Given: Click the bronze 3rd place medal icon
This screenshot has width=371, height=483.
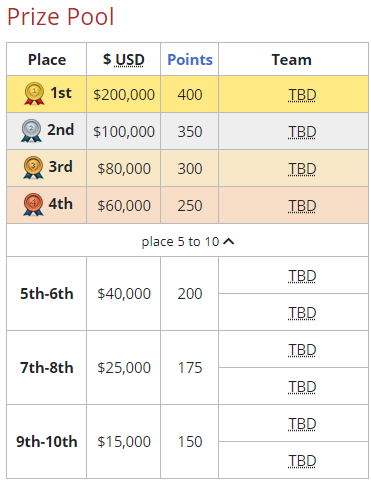Looking at the screenshot, I should (33, 168).
